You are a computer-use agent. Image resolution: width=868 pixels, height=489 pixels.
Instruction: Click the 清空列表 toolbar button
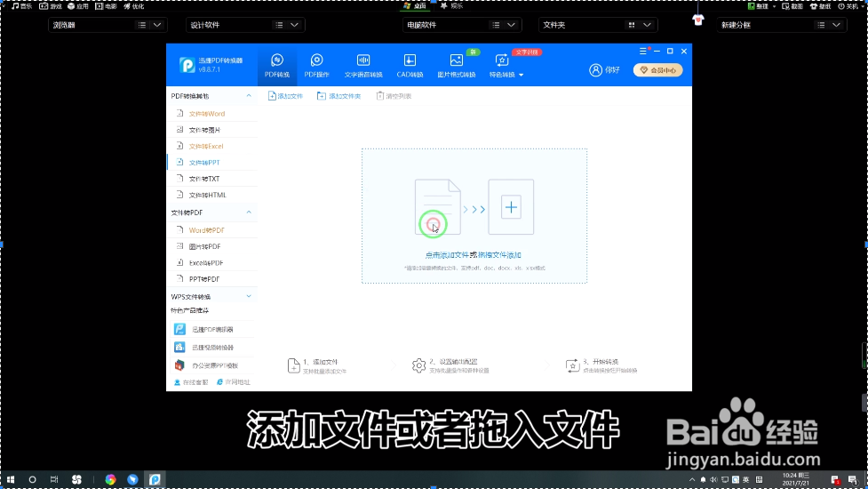394,96
